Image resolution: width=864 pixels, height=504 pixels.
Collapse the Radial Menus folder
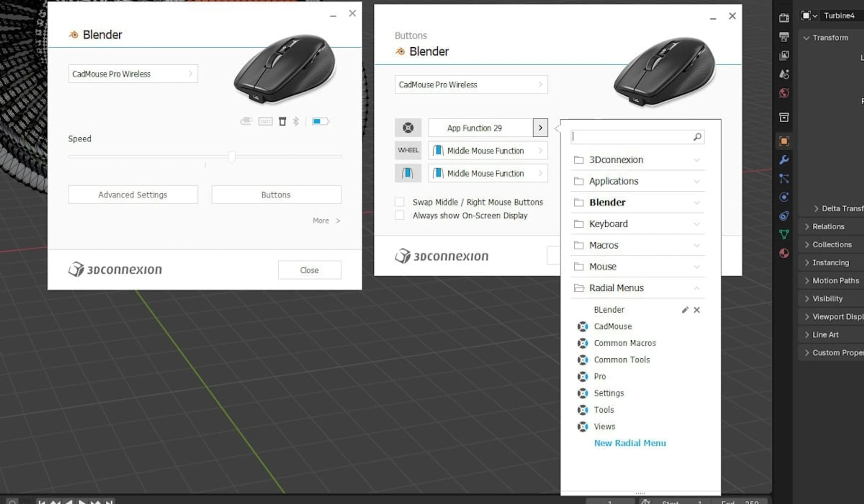637,288
